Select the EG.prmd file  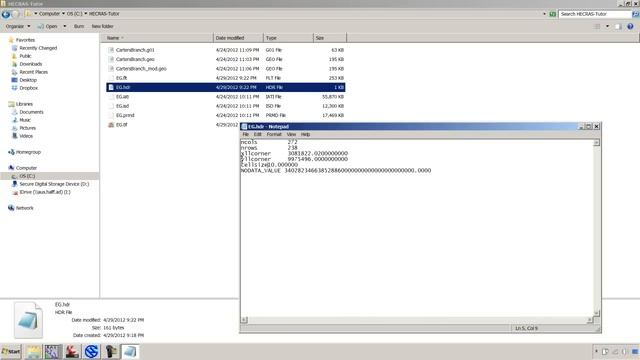(x=125, y=116)
